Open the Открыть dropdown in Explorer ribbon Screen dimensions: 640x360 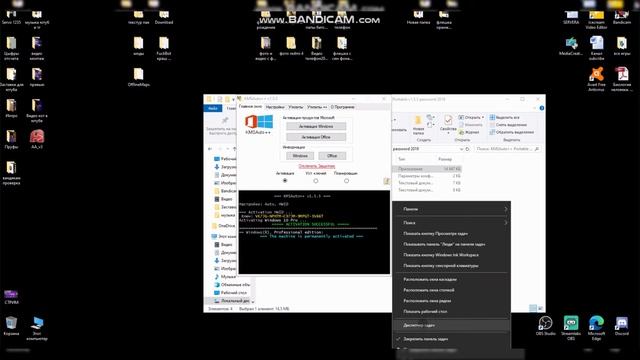pyautogui.click(x=471, y=118)
